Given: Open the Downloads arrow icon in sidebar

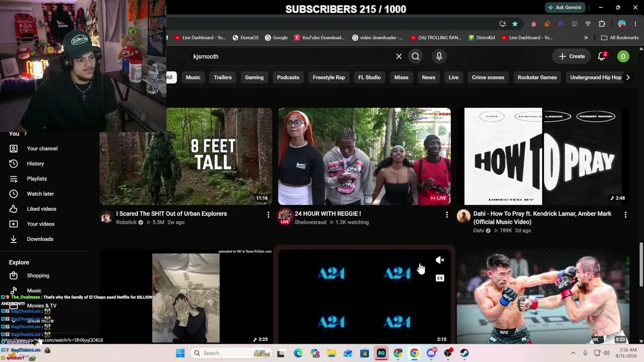Looking at the screenshot, I should 14,239.
